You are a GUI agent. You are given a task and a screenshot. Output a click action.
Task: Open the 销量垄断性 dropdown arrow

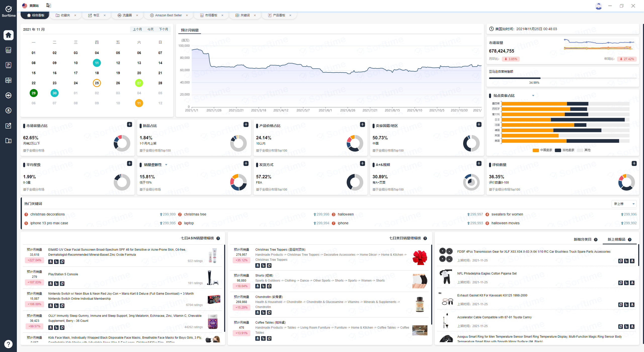tap(166, 165)
